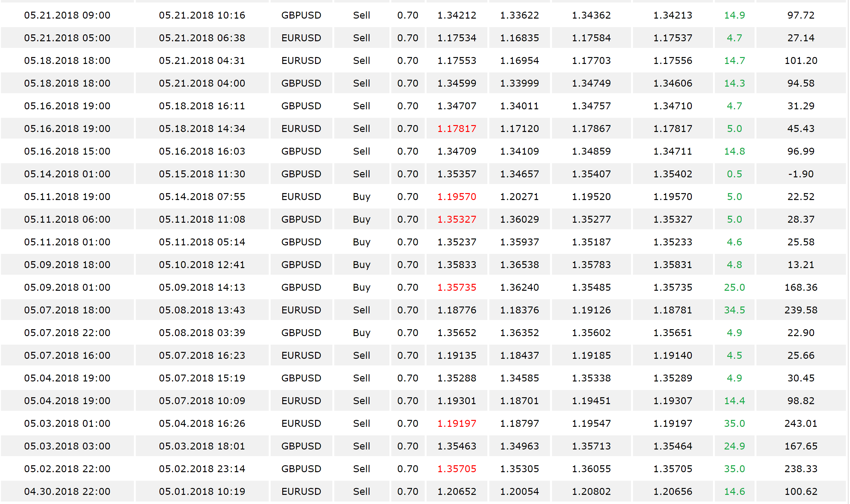The height and width of the screenshot is (504, 850).
Task: Click profit value 98.82
Action: (801, 401)
